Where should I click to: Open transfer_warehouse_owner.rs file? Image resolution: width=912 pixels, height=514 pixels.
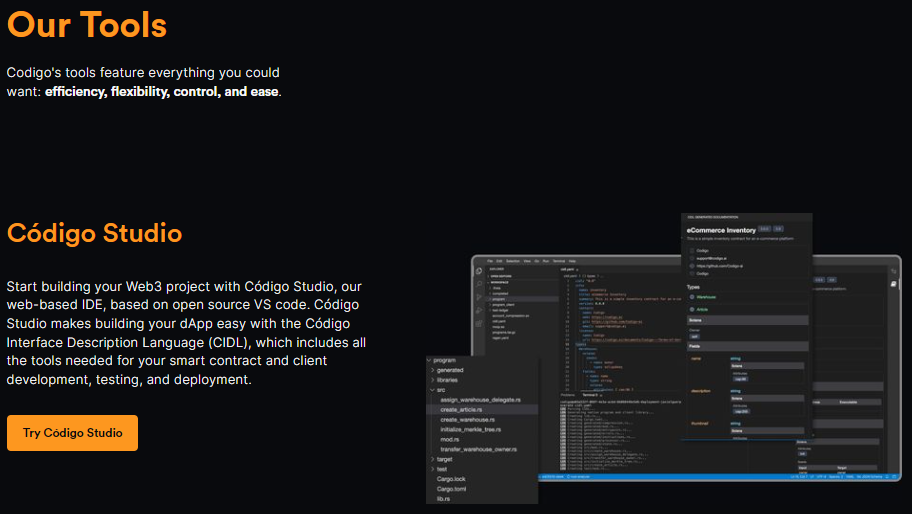pyautogui.click(x=479, y=449)
